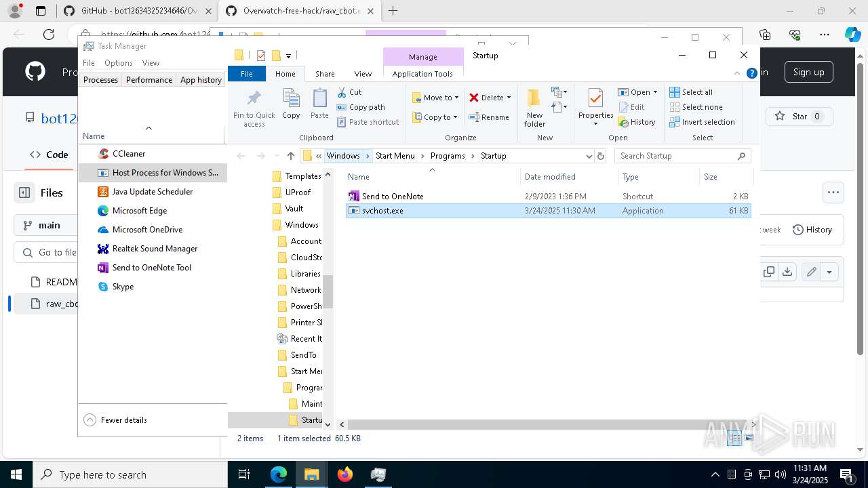Click the quick access Properties checkmark icon
This screenshot has width=868, height=488.
coord(261,56)
